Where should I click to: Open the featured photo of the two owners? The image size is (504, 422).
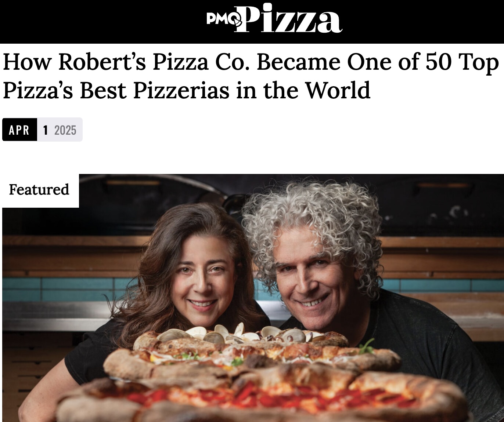point(253,298)
